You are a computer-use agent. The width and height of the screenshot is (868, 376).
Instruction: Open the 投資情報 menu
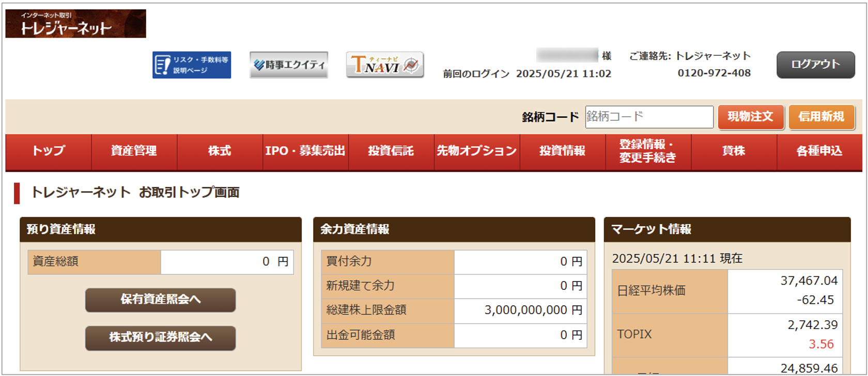(563, 151)
